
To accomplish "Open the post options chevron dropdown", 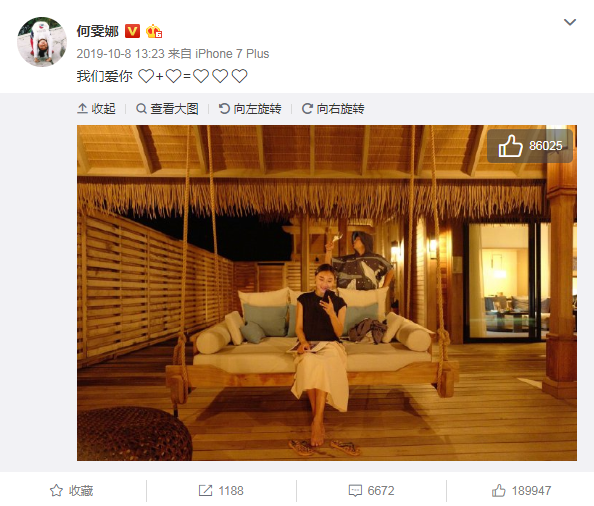I will [x=570, y=22].
